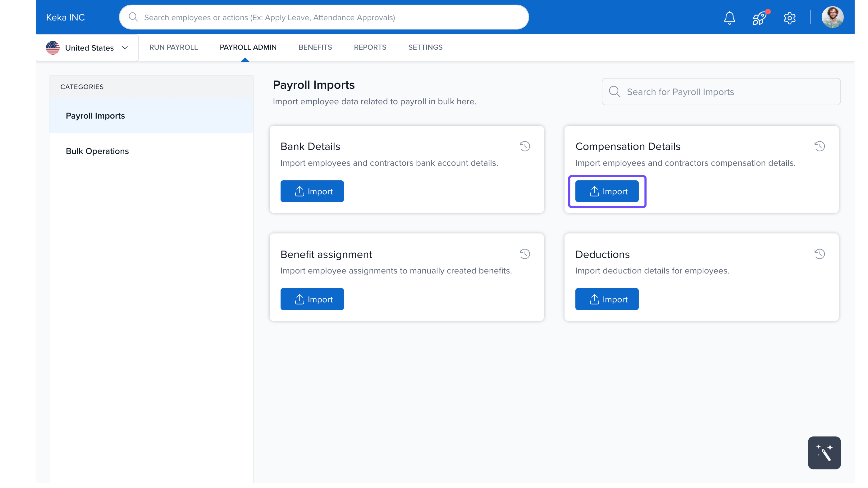The height and width of the screenshot is (488, 868).
Task: Open the magic wand assistant icon
Action: pyautogui.click(x=824, y=453)
